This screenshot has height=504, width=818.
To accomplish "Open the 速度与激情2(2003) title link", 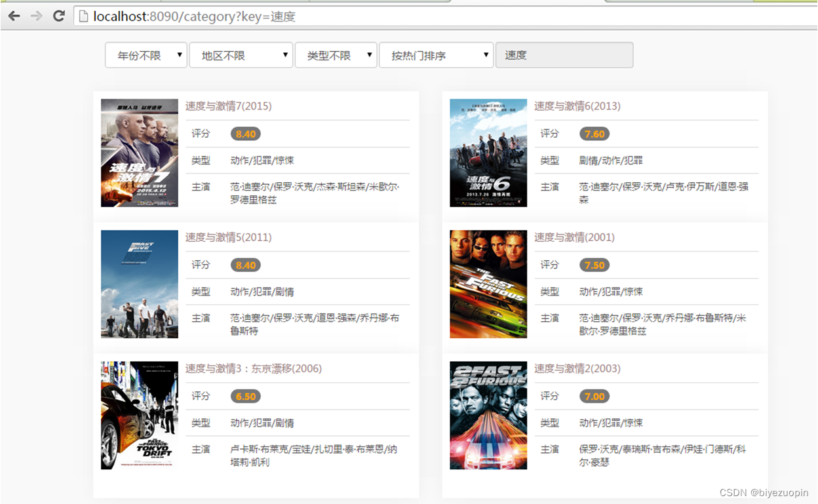I will tap(577, 368).
